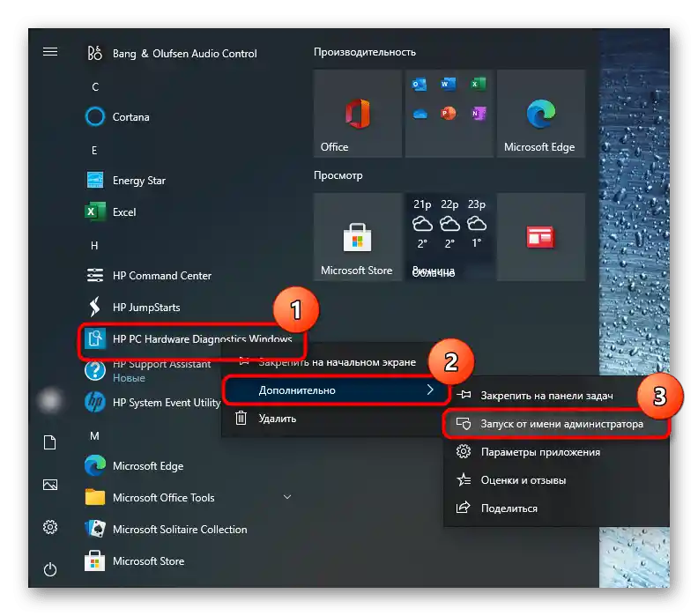
Task: Open Microsoft Solitaire Collection
Action: 166,530
